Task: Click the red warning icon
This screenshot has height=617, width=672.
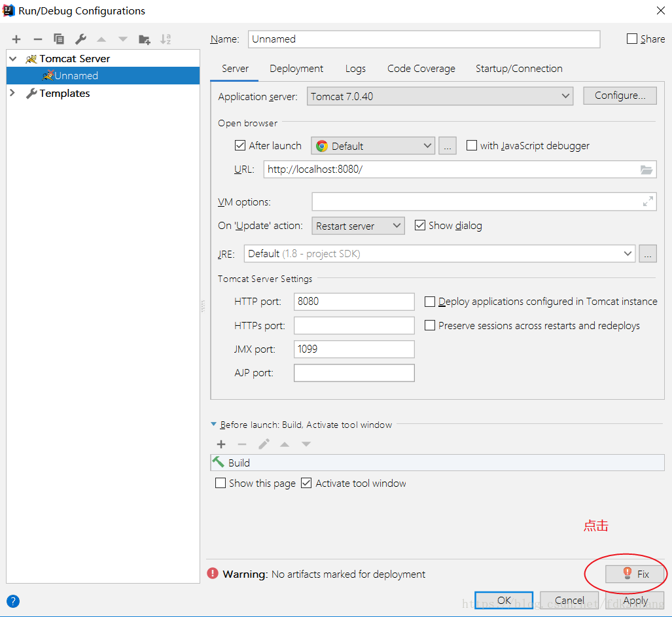Action: [213, 573]
